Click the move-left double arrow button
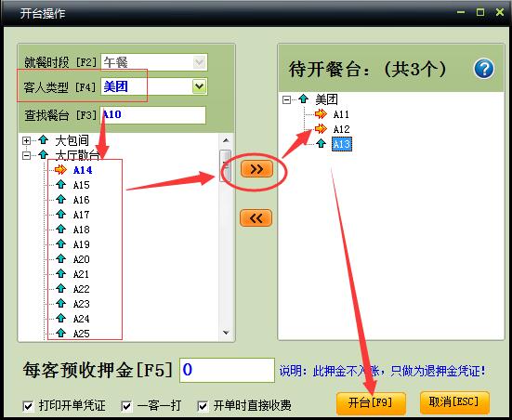 click(x=256, y=217)
